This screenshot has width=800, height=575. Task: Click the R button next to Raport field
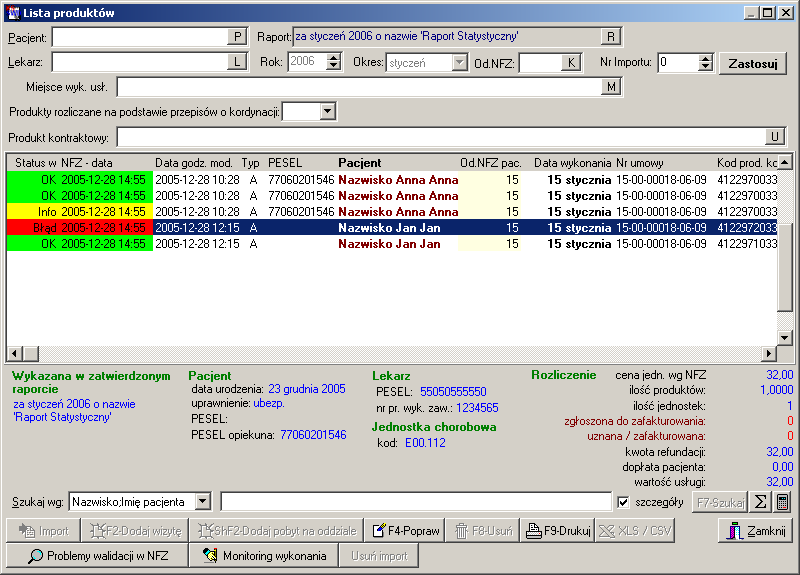(x=611, y=37)
